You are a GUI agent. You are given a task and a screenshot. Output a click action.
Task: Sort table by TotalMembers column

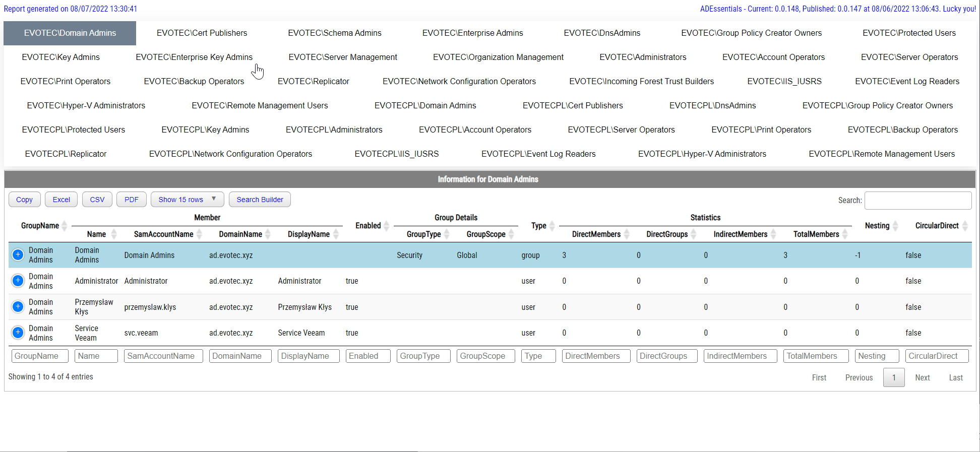[845, 234]
